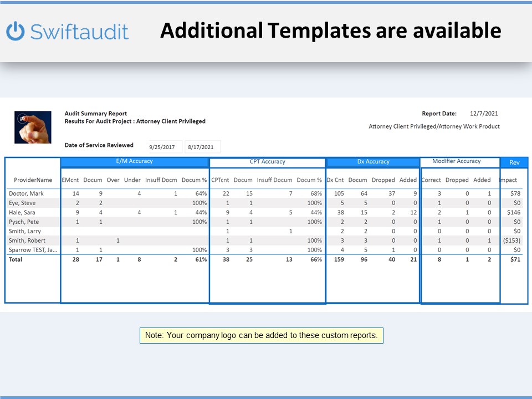
Task: Select provider row Smith, Robert
Action: click(28, 241)
